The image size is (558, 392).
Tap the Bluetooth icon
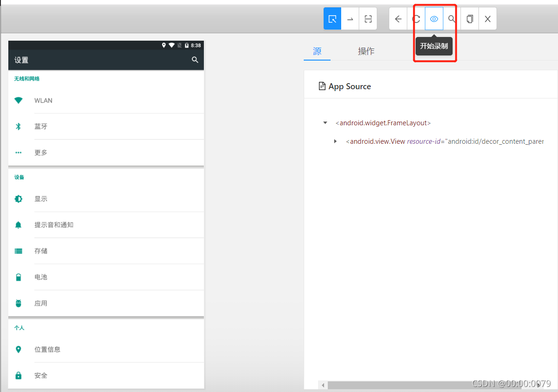click(18, 126)
